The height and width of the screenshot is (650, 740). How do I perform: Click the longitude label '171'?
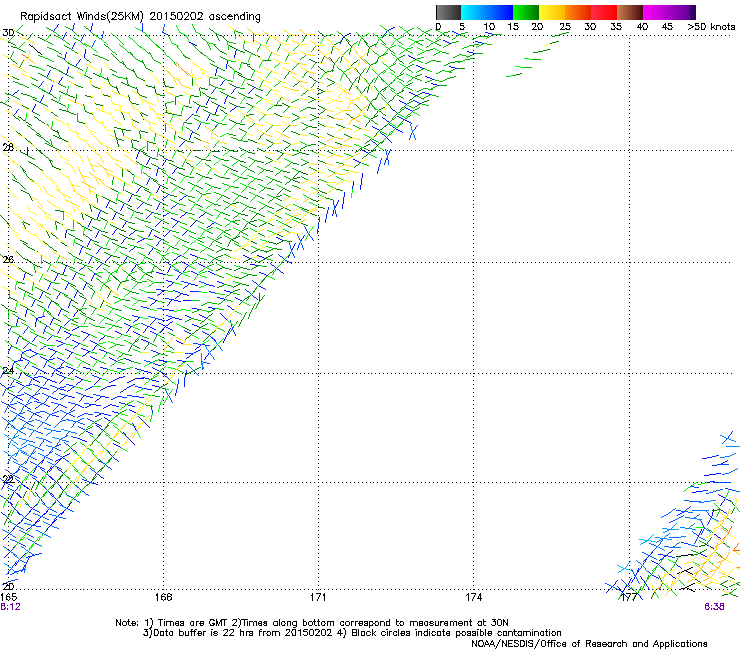pyautogui.click(x=318, y=597)
